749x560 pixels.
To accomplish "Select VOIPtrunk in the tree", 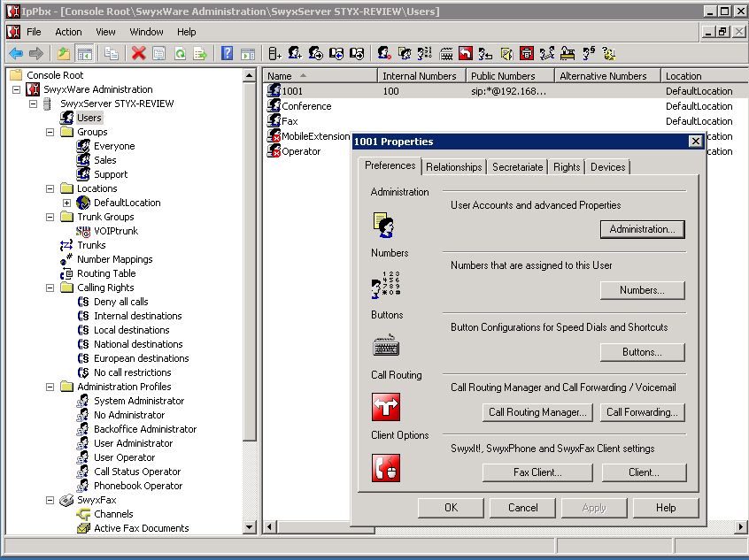I will click(x=115, y=231).
